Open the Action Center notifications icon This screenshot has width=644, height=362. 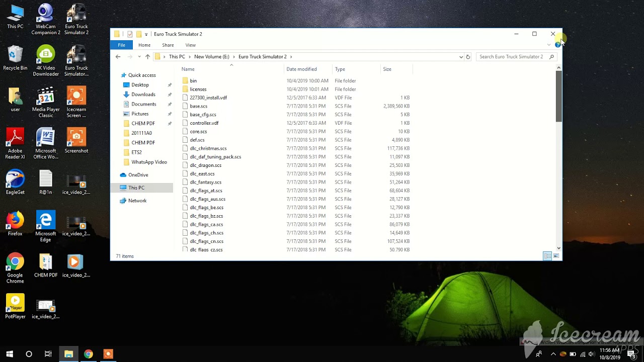tap(631, 354)
